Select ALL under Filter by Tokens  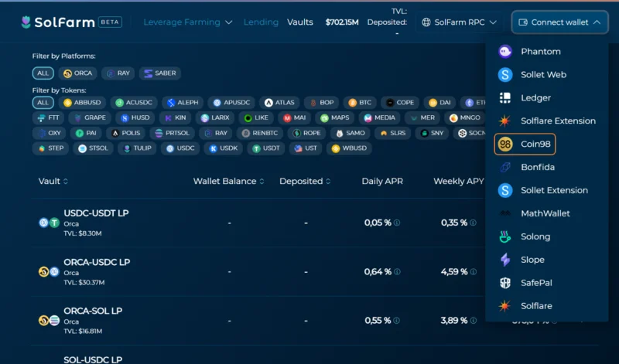pyautogui.click(x=43, y=103)
